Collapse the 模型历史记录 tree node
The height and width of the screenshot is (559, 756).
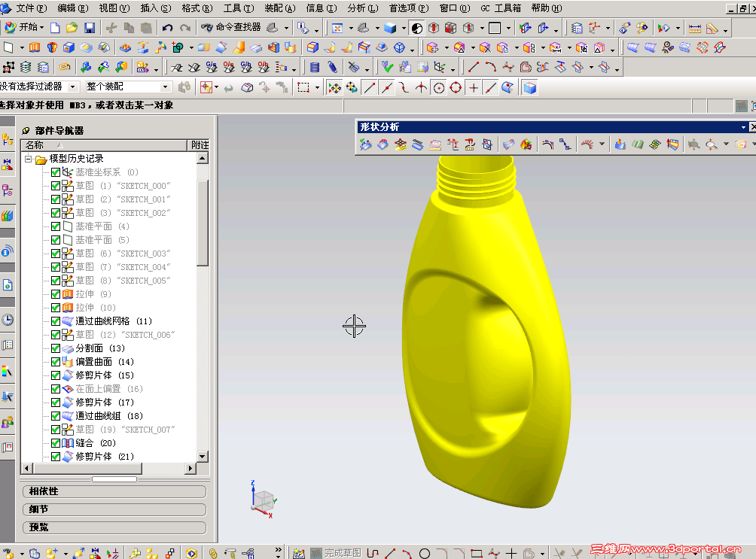(29, 159)
